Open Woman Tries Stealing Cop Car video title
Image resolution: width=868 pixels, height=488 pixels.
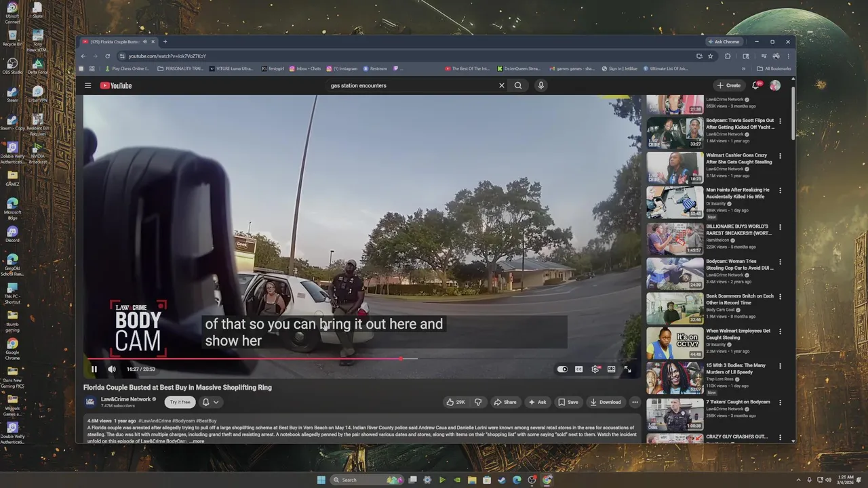click(739, 264)
